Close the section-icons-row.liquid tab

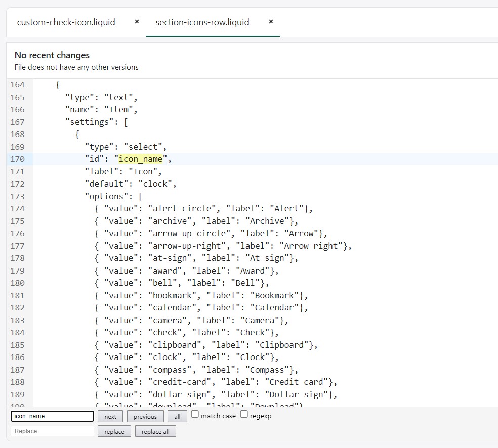(271, 22)
